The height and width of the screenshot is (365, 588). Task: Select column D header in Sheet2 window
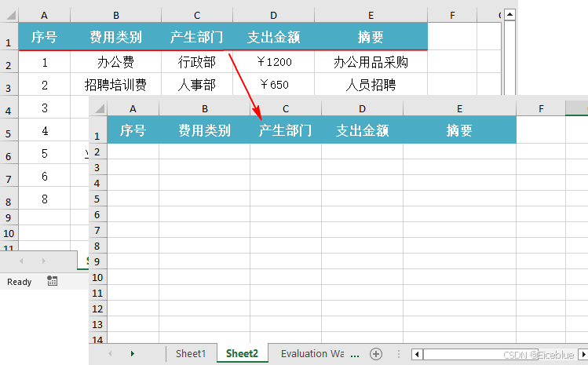(362, 109)
